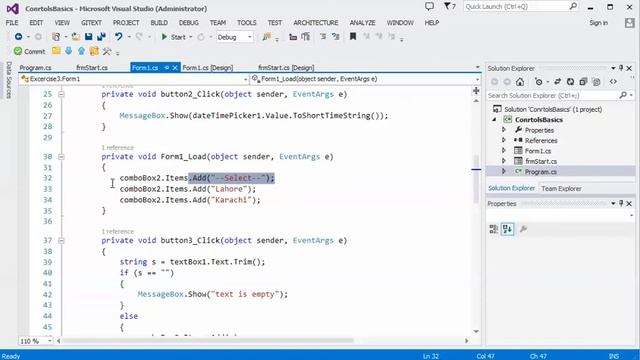Expand the frmStart.cs tree node
640x360 pixels.
[x=504, y=161]
